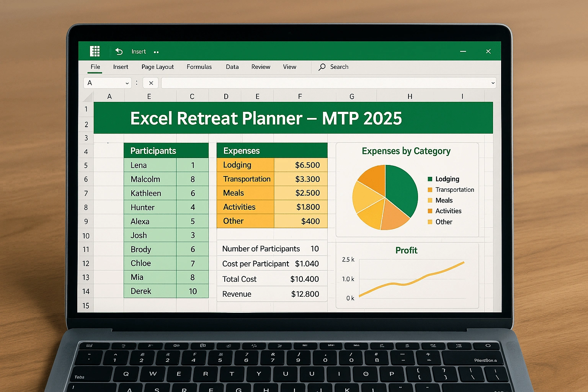Image resolution: width=588 pixels, height=392 pixels.
Task: Open the Data tab
Action: [x=232, y=67]
